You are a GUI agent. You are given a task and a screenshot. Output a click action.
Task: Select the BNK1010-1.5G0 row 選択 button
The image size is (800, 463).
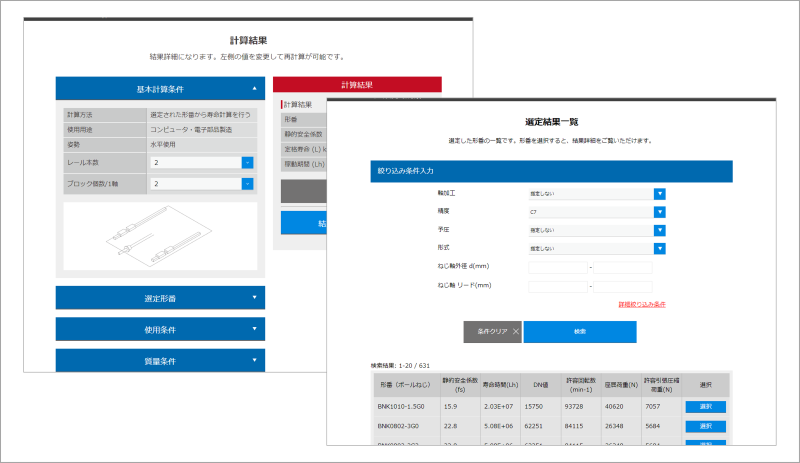click(x=705, y=407)
